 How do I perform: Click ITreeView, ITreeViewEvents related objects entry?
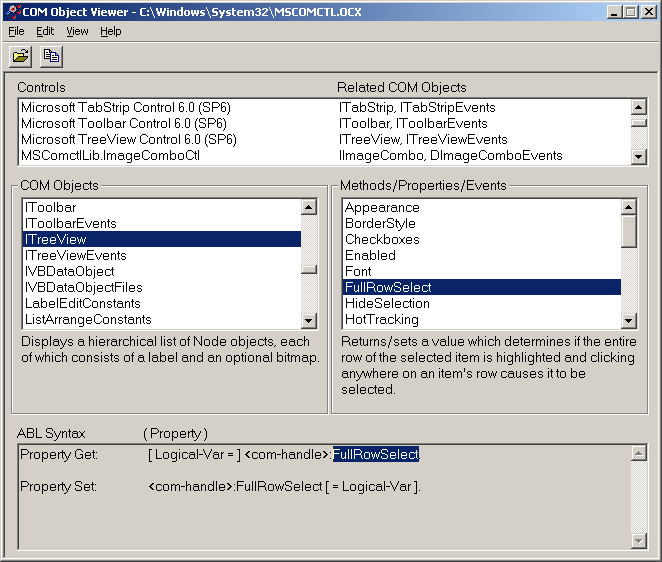coord(423,139)
